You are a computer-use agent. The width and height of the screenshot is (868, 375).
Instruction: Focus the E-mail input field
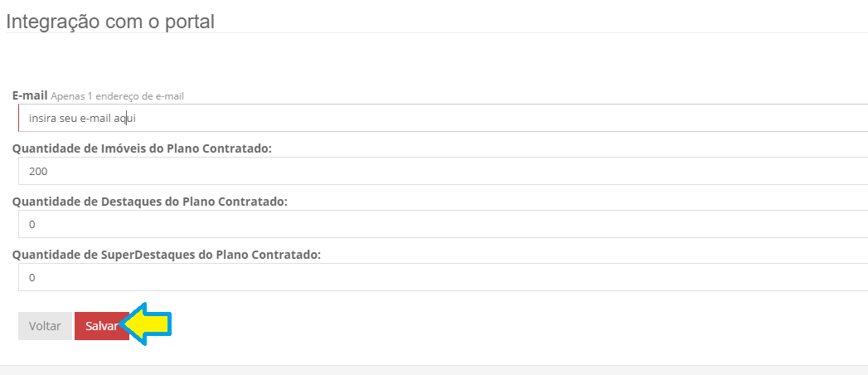tap(443, 118)
